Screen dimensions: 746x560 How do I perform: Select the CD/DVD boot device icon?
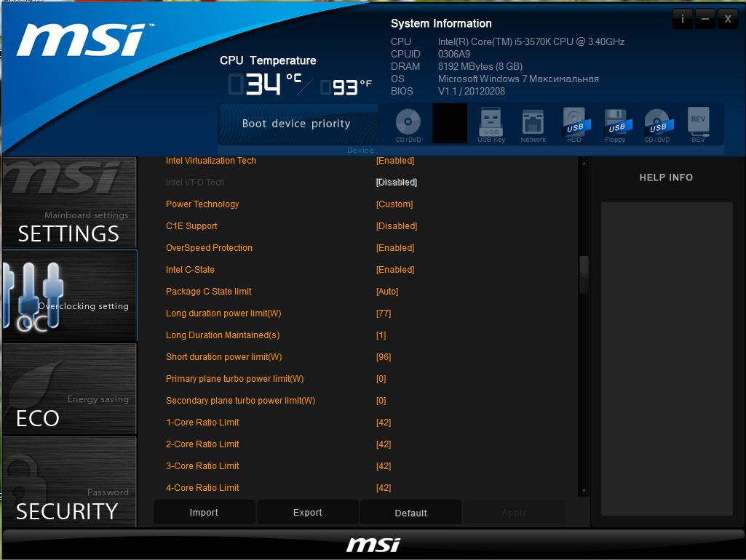tap(408, 123)
